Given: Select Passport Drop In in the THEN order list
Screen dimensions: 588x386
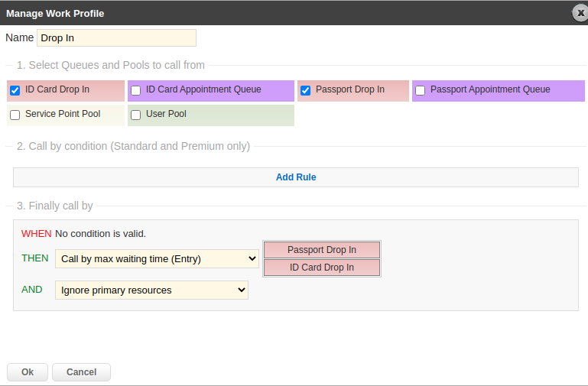Looking at the screenshot, I should (322, 250).
